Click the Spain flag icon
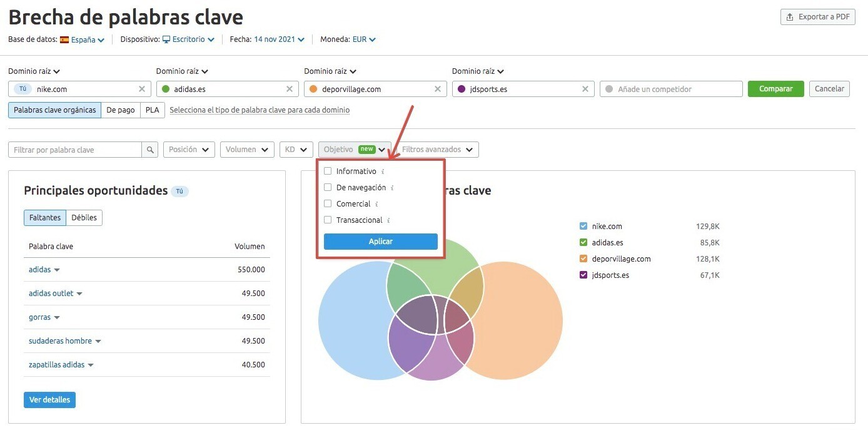Viewport: 868px width, 430px height. click(64, 39)
